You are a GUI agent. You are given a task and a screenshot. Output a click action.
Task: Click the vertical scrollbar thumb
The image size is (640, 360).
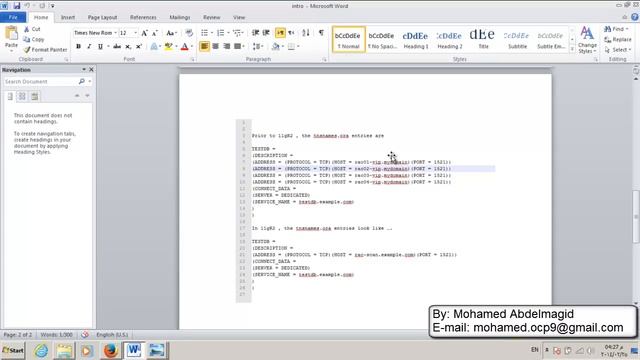click(x=636, y=216)
